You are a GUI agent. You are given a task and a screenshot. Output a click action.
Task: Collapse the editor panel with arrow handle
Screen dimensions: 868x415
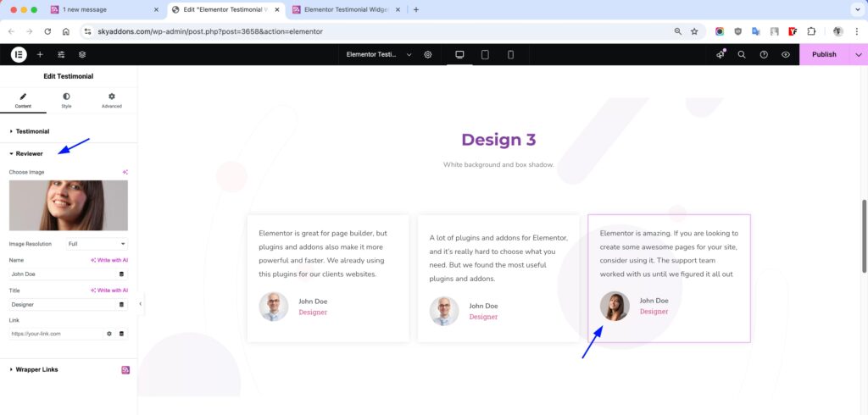click(x=140, y=304)
